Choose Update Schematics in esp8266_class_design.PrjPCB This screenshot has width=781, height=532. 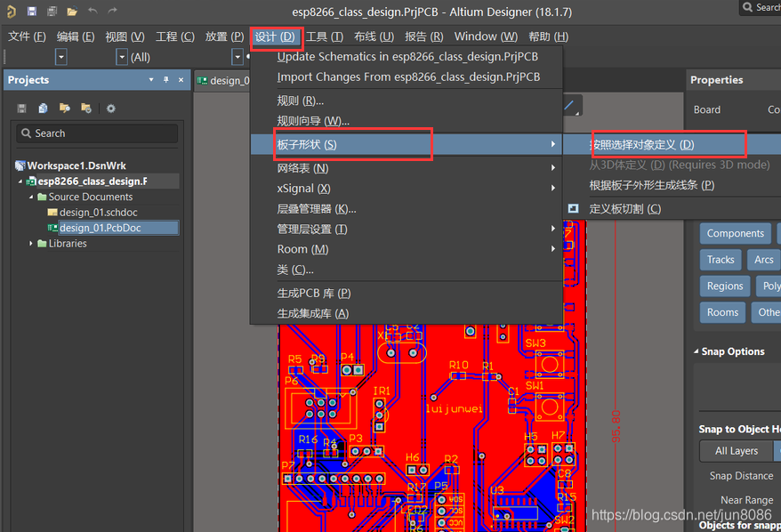click(407, 57)
